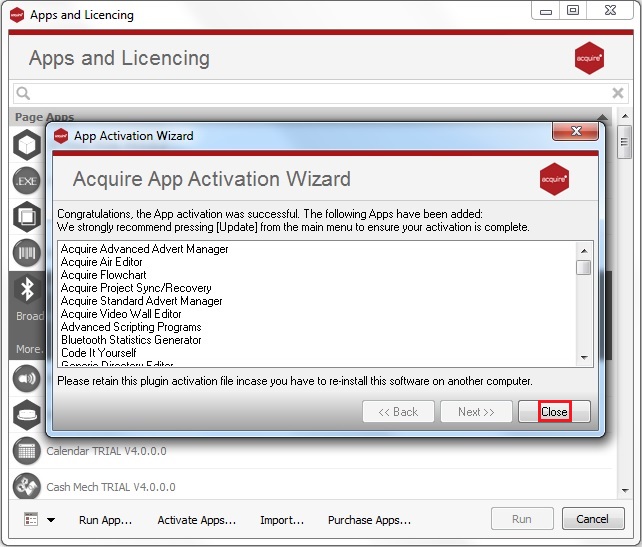The height and width of the screenshot is (547, 642).
Task: Collapse the Page Apps section
Action: [x=602, y=117]
